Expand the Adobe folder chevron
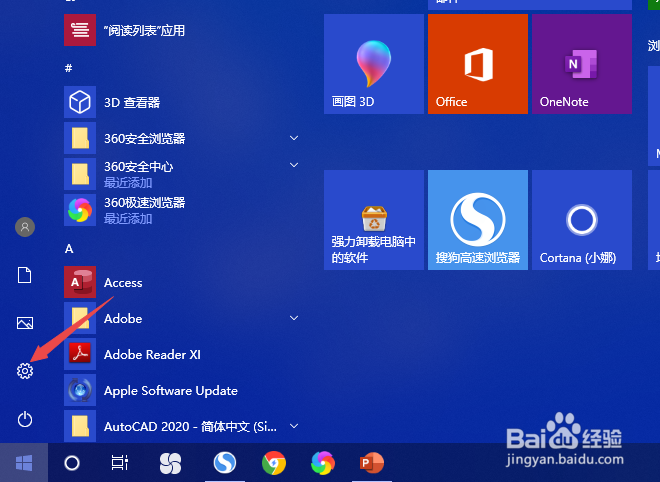660x482 pixels. click(294, 318)
